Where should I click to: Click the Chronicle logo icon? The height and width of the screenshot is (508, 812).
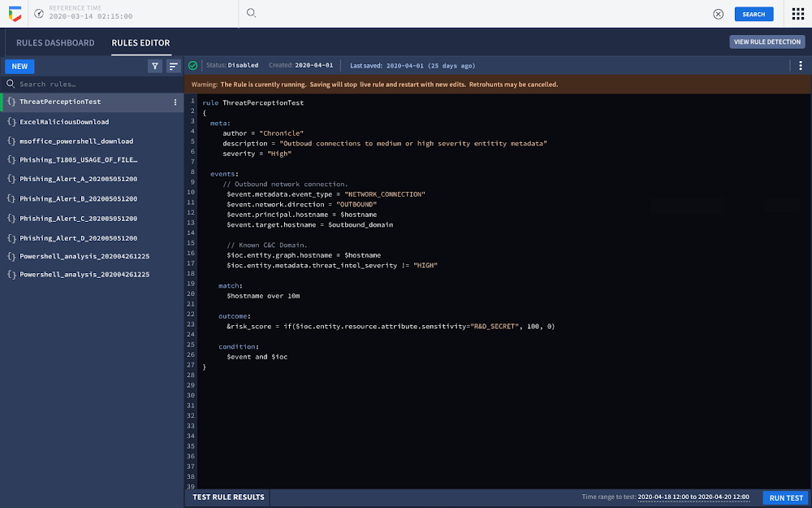coord(14,14)
